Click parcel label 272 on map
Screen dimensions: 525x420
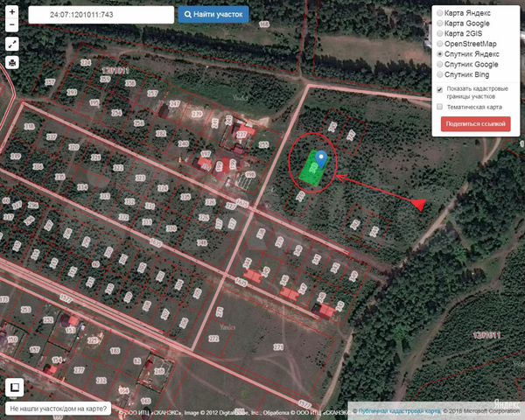pos(214,339)
